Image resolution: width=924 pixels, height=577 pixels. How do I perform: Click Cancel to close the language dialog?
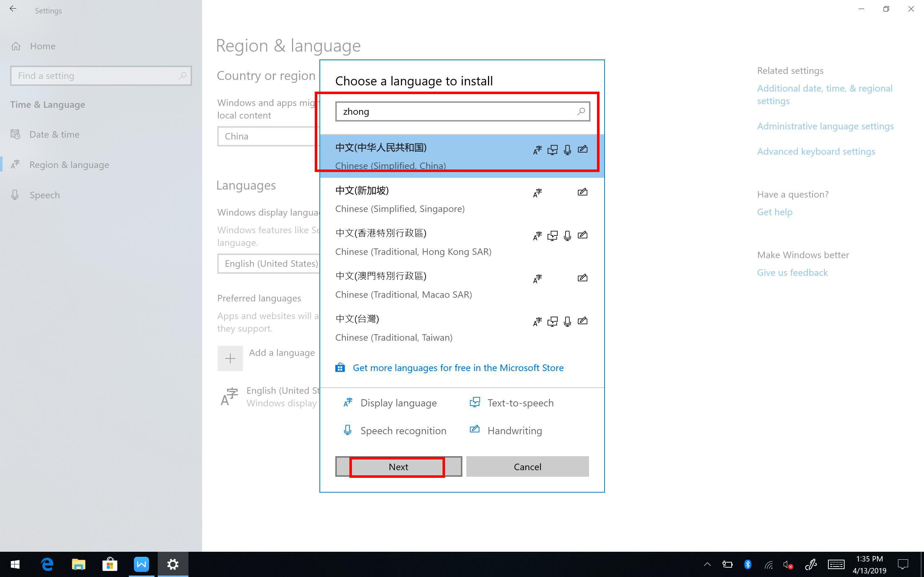click(527, 467)
